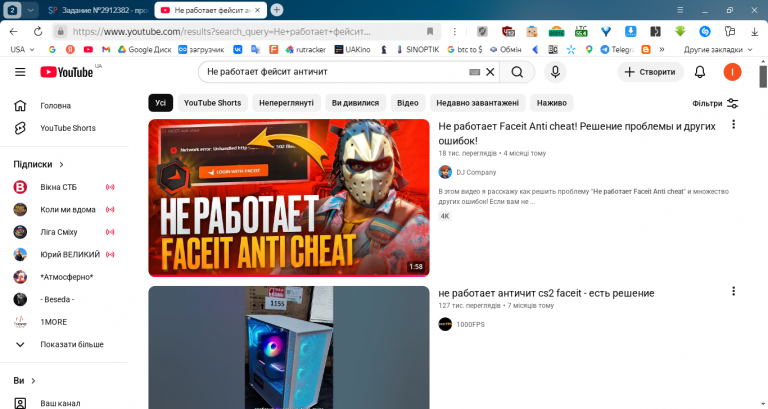This screenshot has width=768, height=409.
Task: Open more options for the DJ Company video
Action: pos(733,124)
